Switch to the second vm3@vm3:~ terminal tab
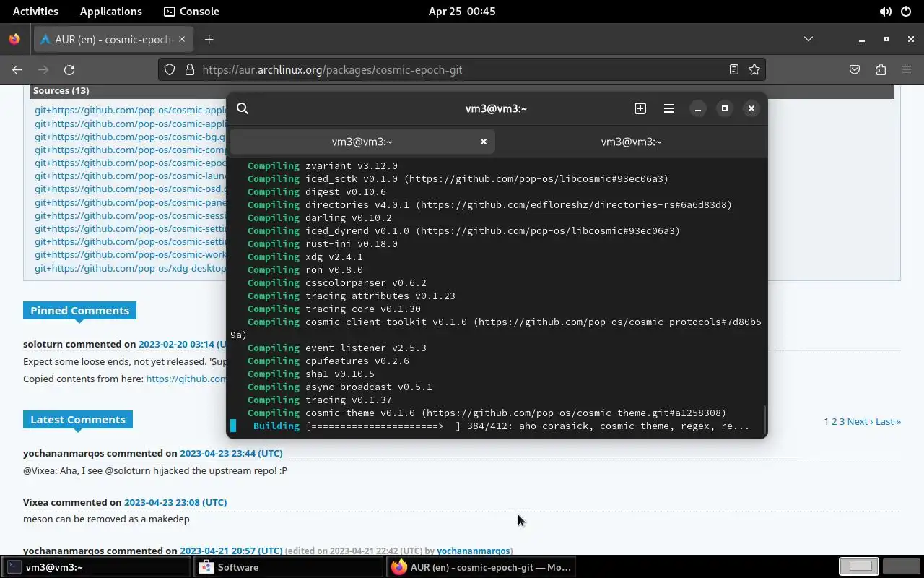The height and width of the screenshot is (578, 924). 632,142
